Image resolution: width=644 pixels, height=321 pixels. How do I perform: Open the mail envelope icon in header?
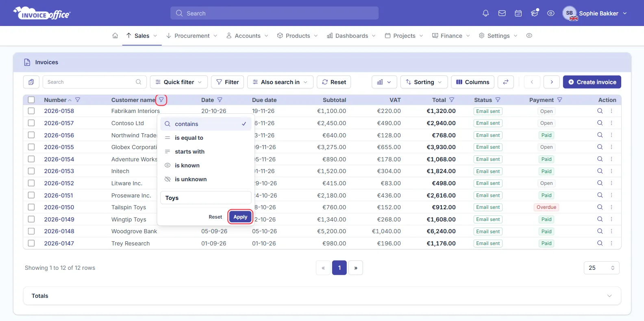pos(502,13)
